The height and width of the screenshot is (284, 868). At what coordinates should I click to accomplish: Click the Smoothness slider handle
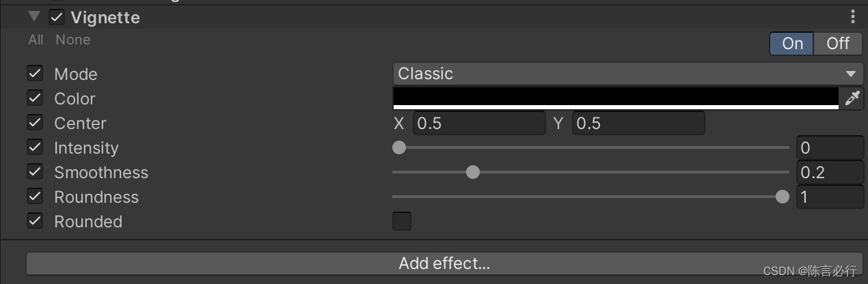coord(472,172)
